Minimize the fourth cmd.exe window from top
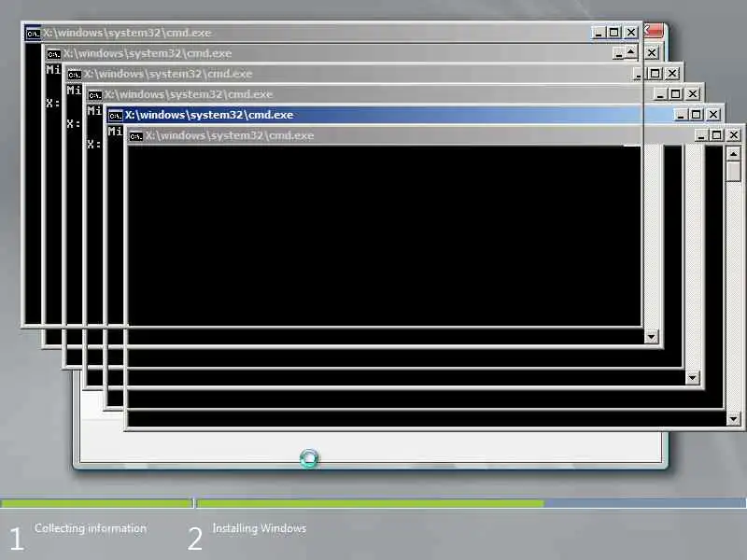Viewport: 747px width, 560px height. [x=660, y=94]
